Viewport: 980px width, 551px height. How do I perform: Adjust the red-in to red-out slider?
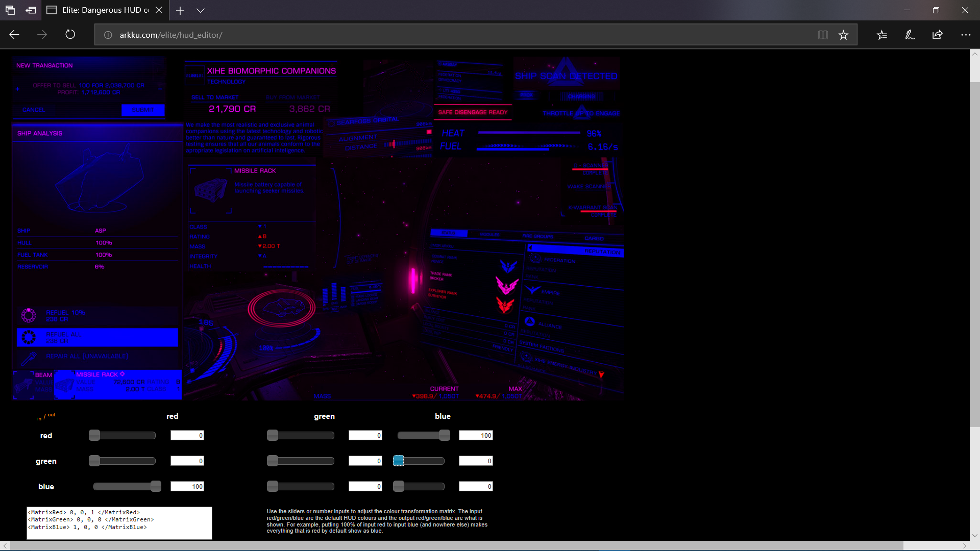click(122, 435)
